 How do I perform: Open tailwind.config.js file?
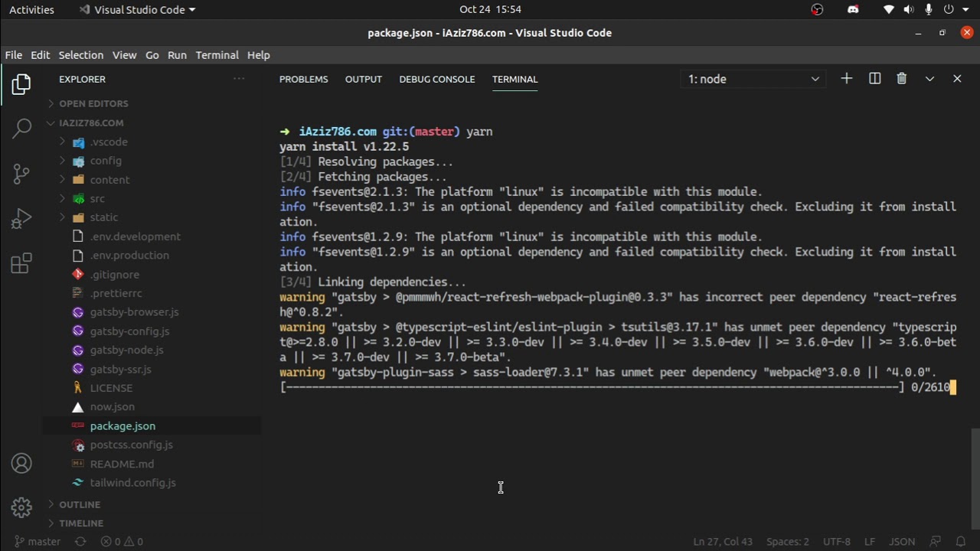(132, 482)
